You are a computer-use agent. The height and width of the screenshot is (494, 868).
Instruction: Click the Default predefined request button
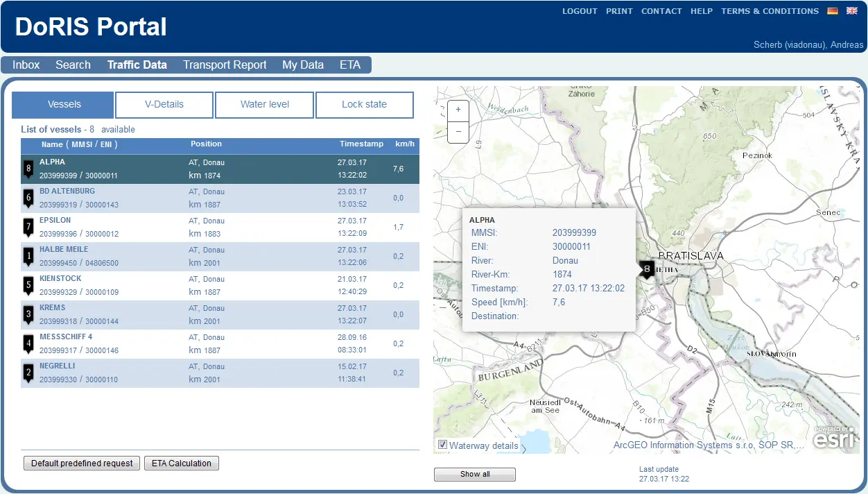click(x=82, y=463)
